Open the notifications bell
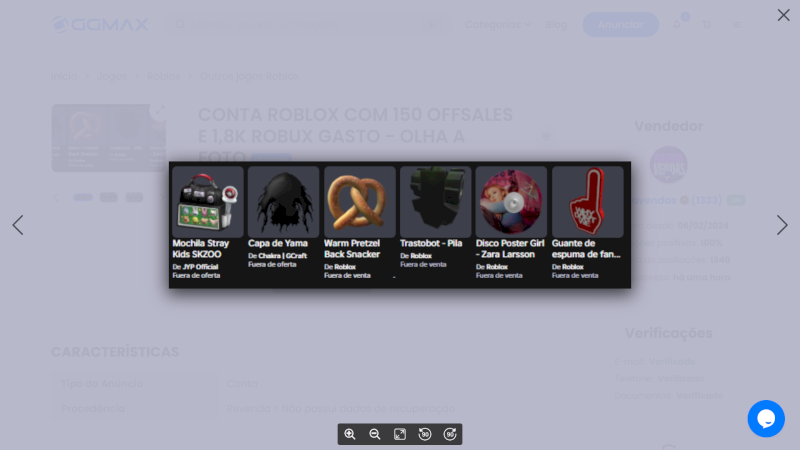The height and width of the screenshot is (450, 800). pos(677,24)
